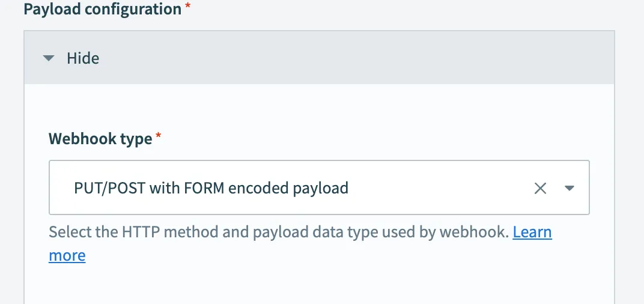Click the word "payload" in the selected option
Viewport: 644px width, 304px height.
pos(320,188)
